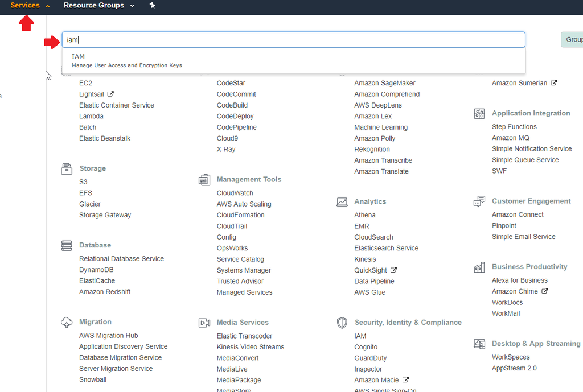Open Glacier service

(x=89, y=204)
